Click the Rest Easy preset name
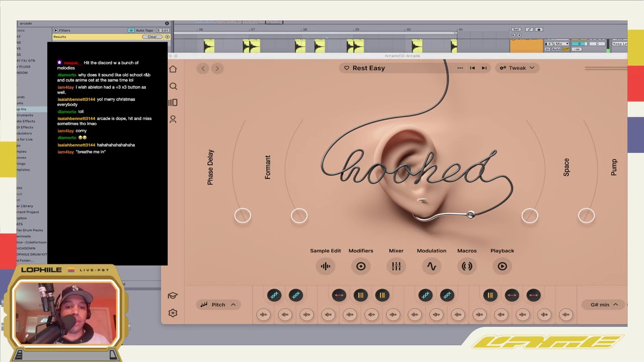 click(x=369, y=68)
